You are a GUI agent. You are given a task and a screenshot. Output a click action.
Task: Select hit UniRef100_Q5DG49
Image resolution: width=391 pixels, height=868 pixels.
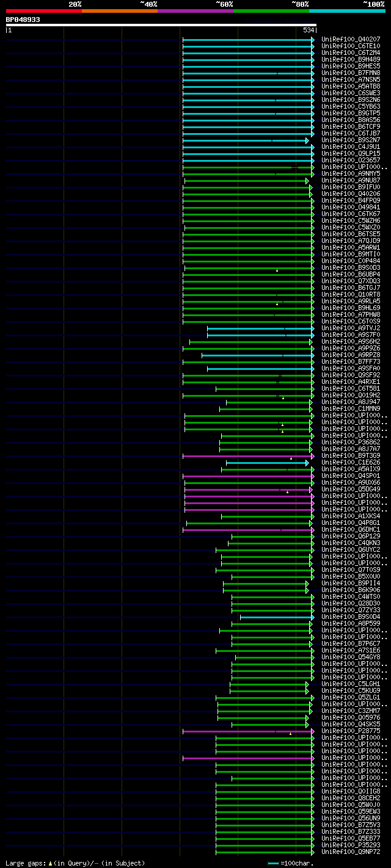(x=351, y=489)
